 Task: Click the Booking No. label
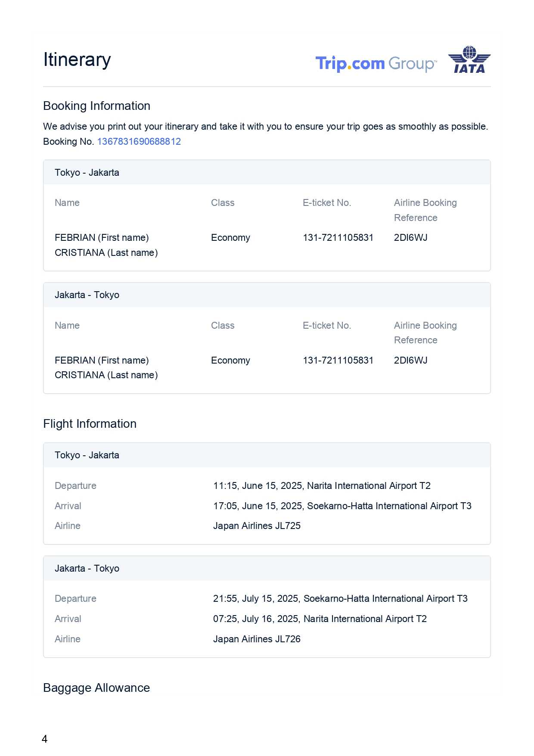(68, 142)
